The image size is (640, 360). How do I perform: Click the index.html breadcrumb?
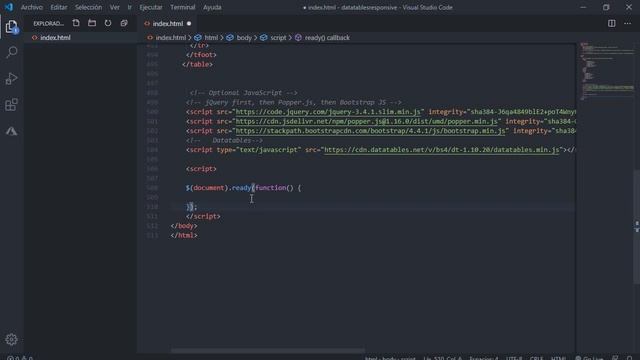[x=171, y=38]
